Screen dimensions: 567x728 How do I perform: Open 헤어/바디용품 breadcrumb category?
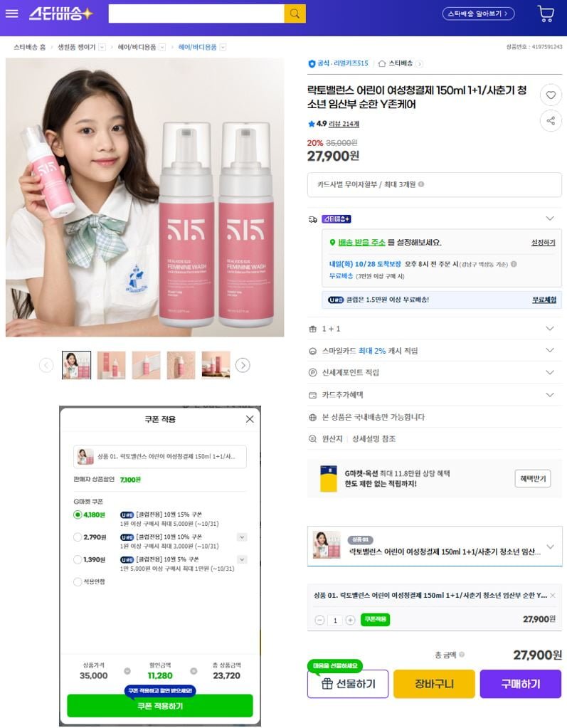tap(137, 47)
